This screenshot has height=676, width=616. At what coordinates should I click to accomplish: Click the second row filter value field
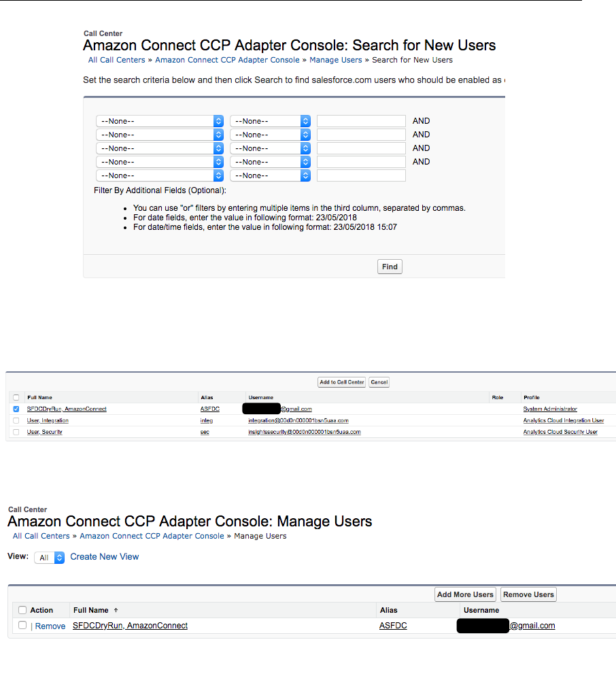[361, 135]
